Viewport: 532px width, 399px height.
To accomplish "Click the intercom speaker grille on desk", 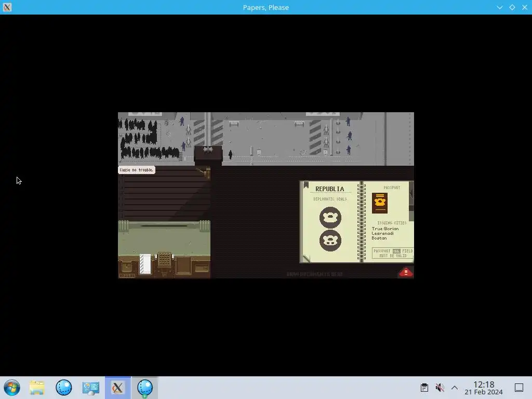I will coord(164,260).
